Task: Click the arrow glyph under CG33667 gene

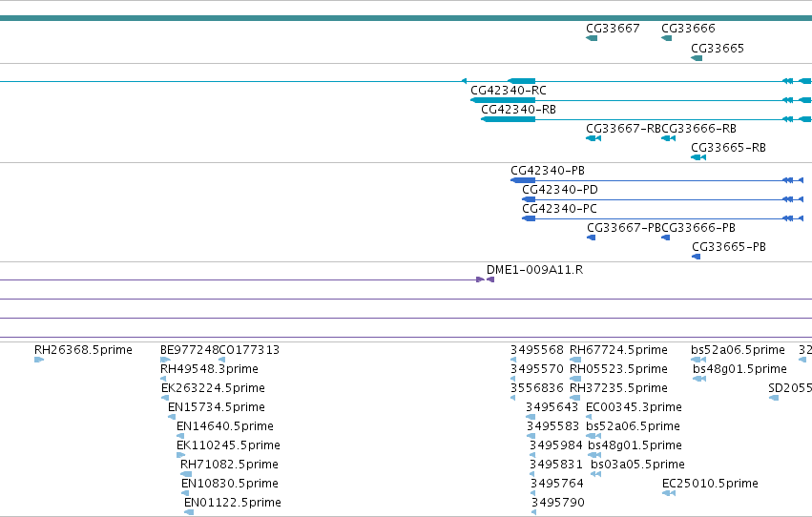Action: pos(592,38)
